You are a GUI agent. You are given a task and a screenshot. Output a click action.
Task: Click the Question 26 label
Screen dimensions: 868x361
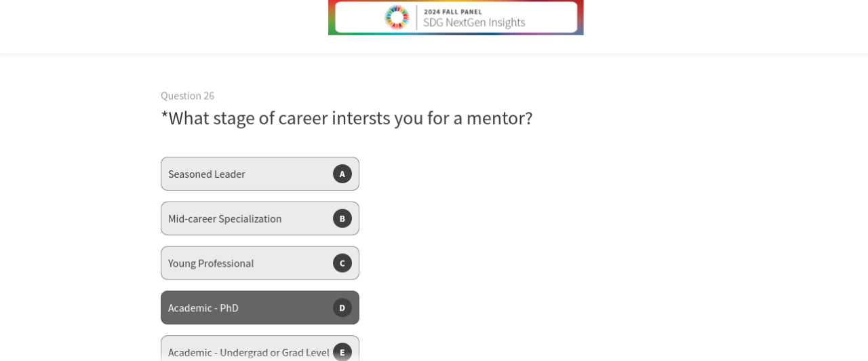point(187,96)
